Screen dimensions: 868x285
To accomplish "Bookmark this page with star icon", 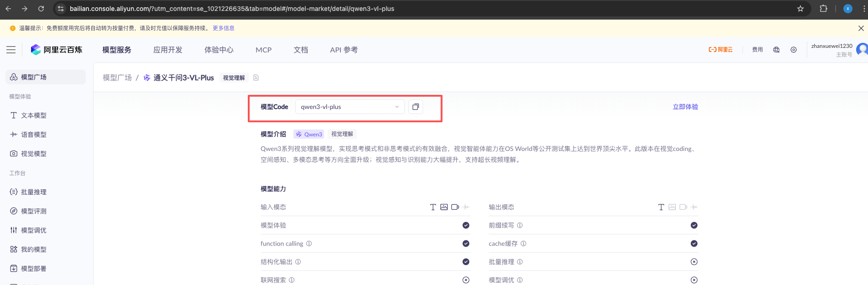I will 800,9.
